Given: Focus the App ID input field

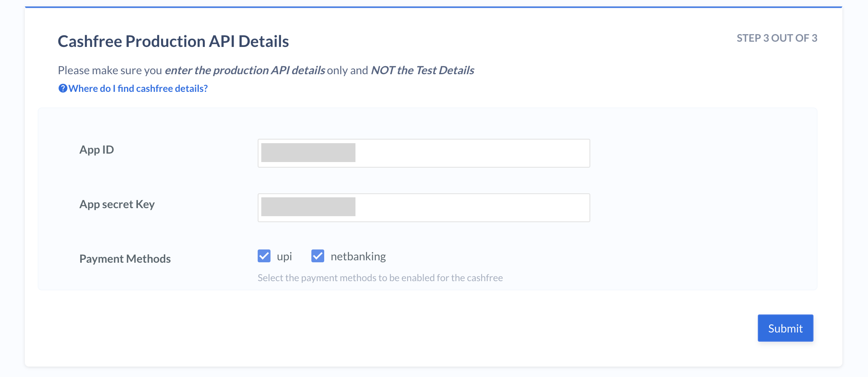Looking at the screenshot, I should click(x=424, y=153).
